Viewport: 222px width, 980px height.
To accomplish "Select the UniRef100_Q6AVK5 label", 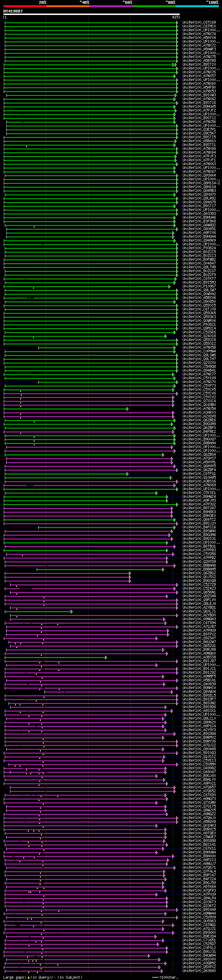I will 199,466.
